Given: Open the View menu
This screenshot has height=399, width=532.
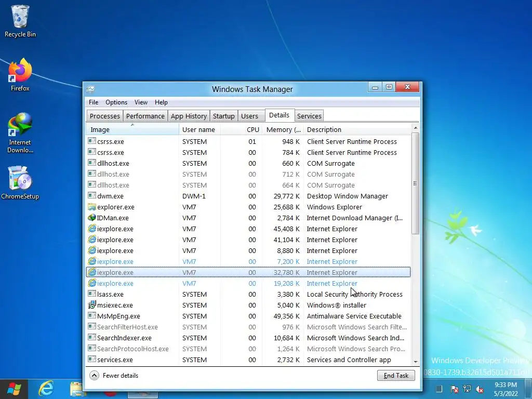Looking at the screenshot, I should click(141, 102).
